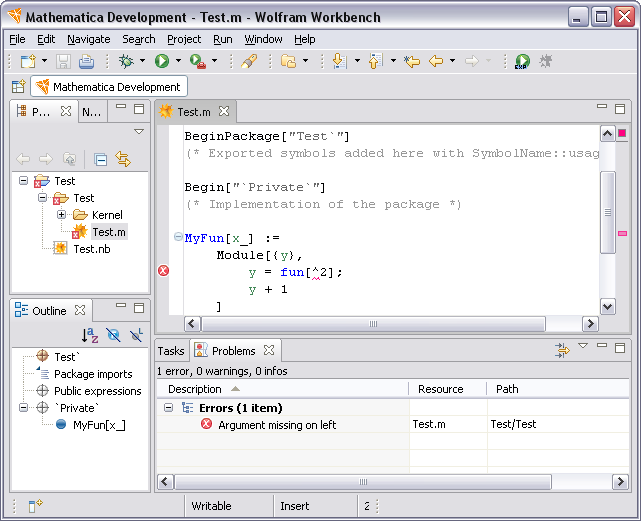This screenshot has height=521, width=641.
Task: Select Public expressions in Outline
Action: (x=98, y=391)
